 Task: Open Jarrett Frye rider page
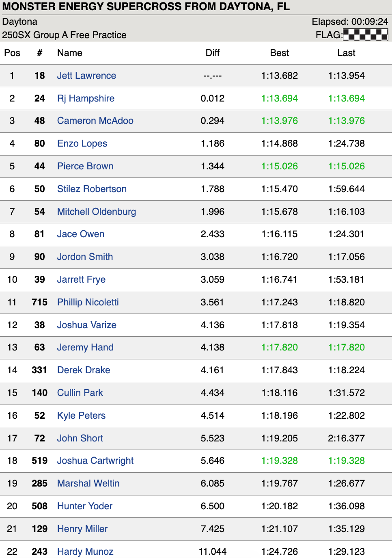81,279
